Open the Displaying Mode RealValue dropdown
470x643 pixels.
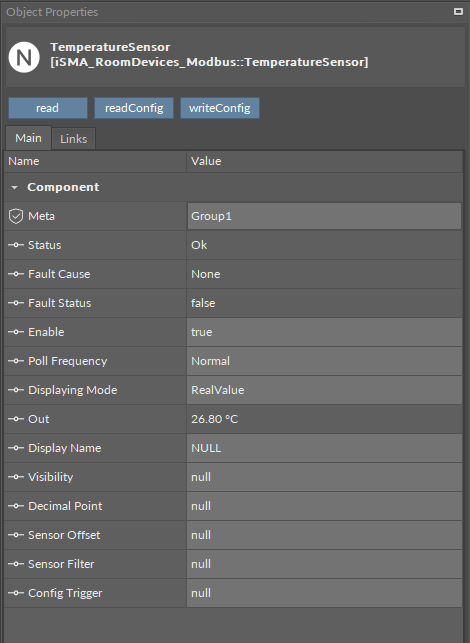point(324,390)
